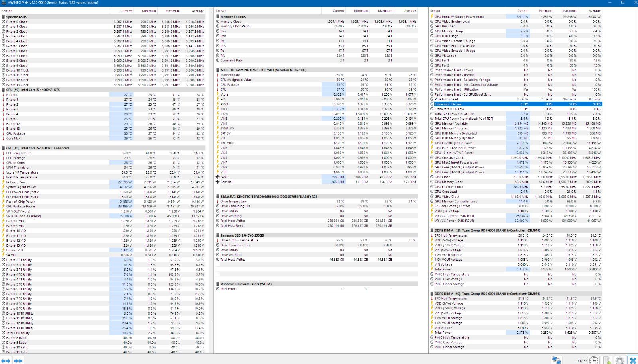The width and height of the screenshot is (638, 364).
Task: Start logging with the spreadsheet plus icon
Action: (x=607, y=360)
